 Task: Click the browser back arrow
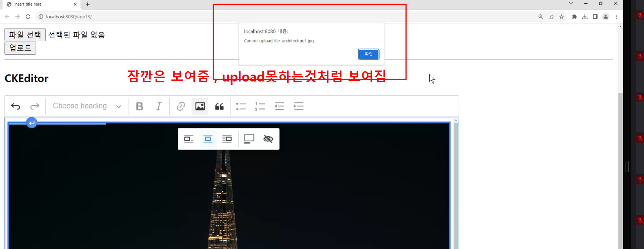pos(7,17)
